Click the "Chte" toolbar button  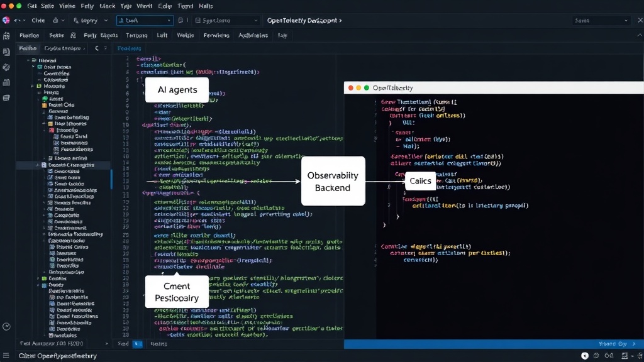38,20
